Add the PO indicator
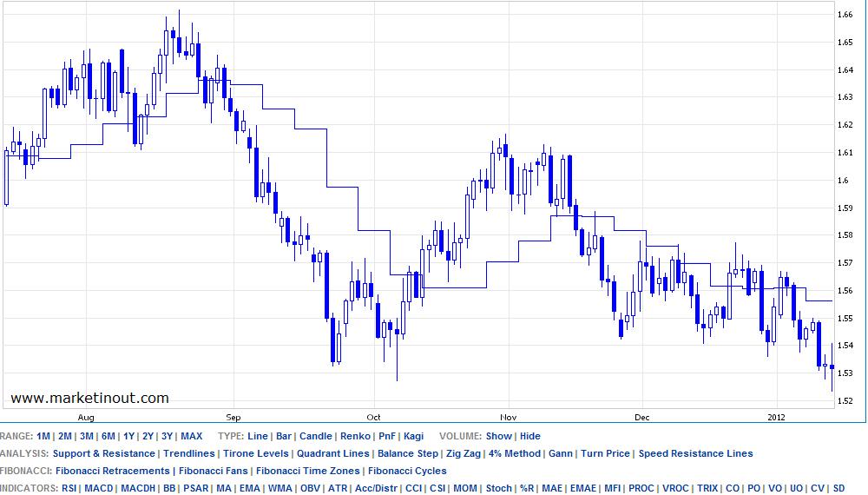This screenshot has height=495, width=868. coord(754,488)
